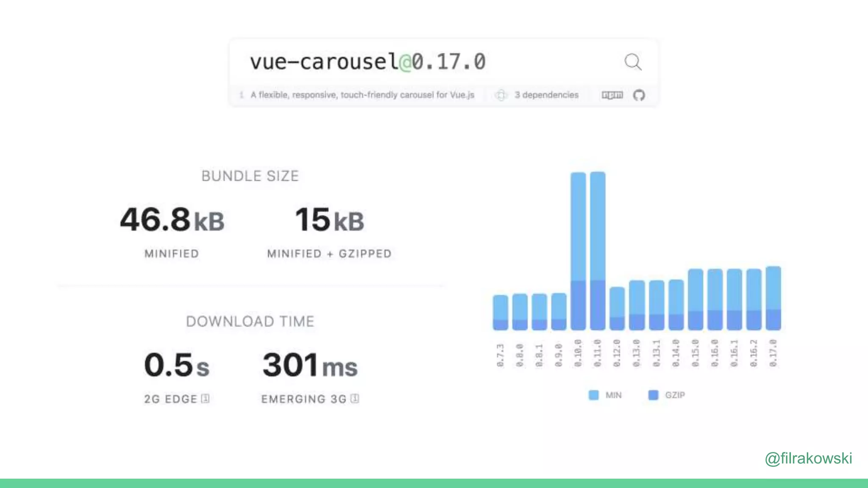868x488 pixels.
Task: Click the small icon before package description
Action: 241,95
